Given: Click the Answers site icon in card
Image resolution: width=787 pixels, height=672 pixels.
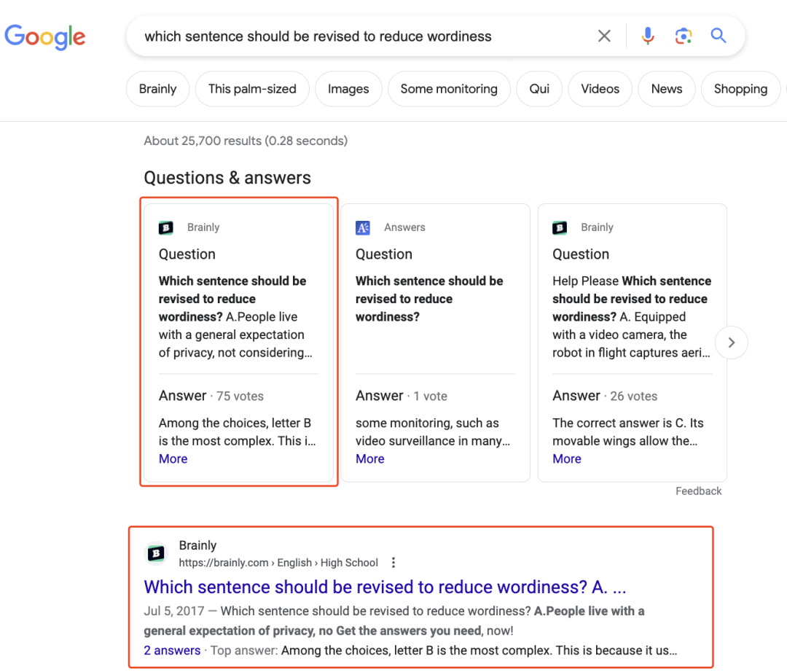Looking at the screenshot, I should tap(363, 227).
